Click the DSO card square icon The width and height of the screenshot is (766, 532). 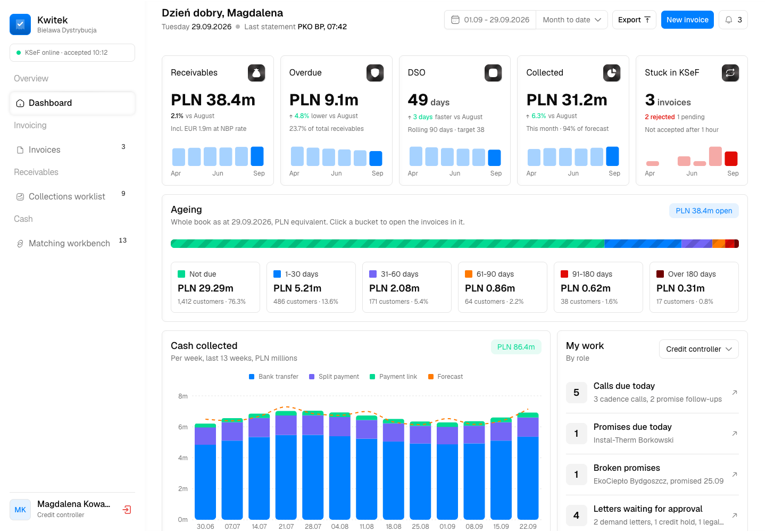493,73
